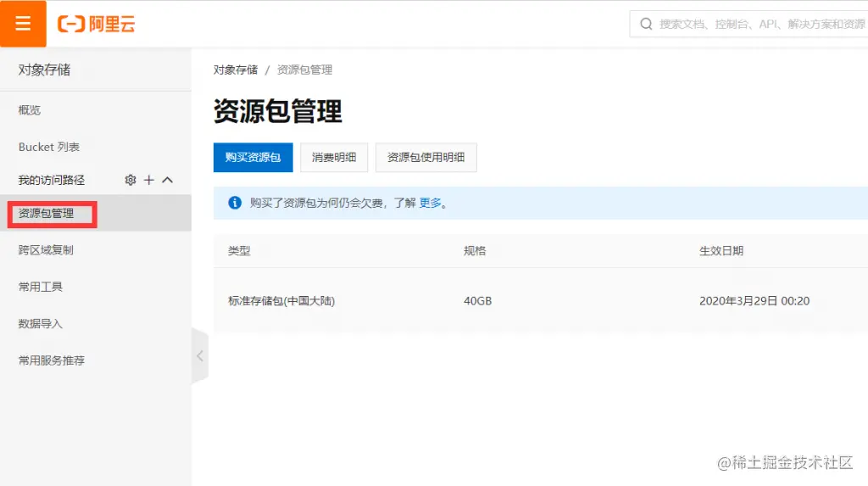Click the 资源包管理 page heading
Screen dimensions: 868x486
tap(278, 111)
